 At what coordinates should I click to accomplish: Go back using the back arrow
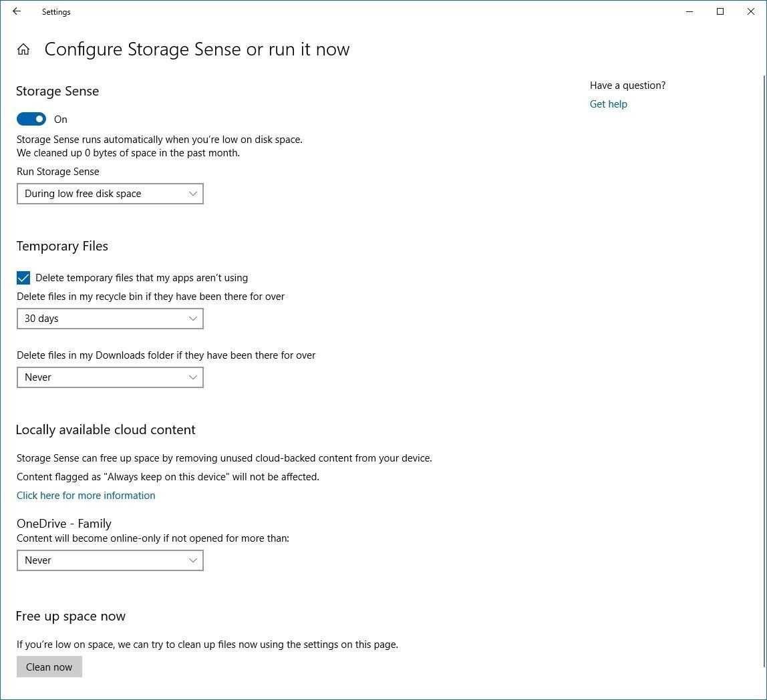point(17,11)
